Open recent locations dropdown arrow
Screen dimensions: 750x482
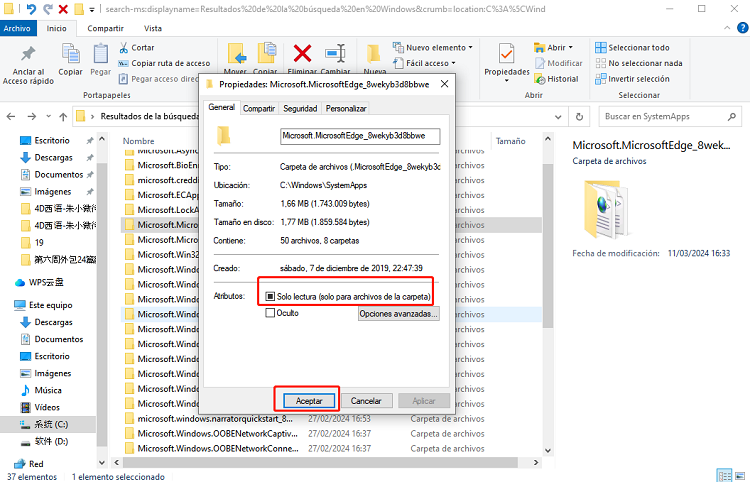[x=48, y=116]
